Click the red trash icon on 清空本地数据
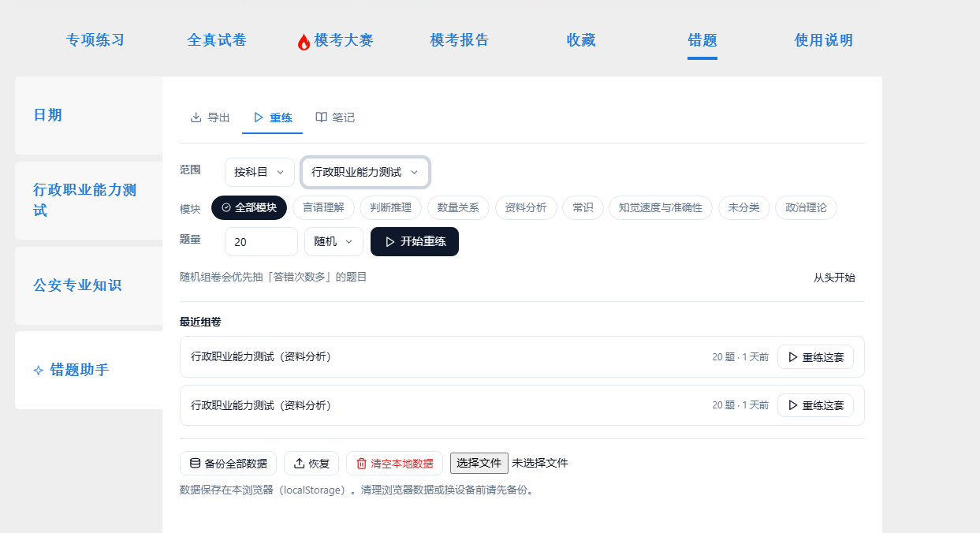This screenshot has height=533, width=980. tap(361, 464)
